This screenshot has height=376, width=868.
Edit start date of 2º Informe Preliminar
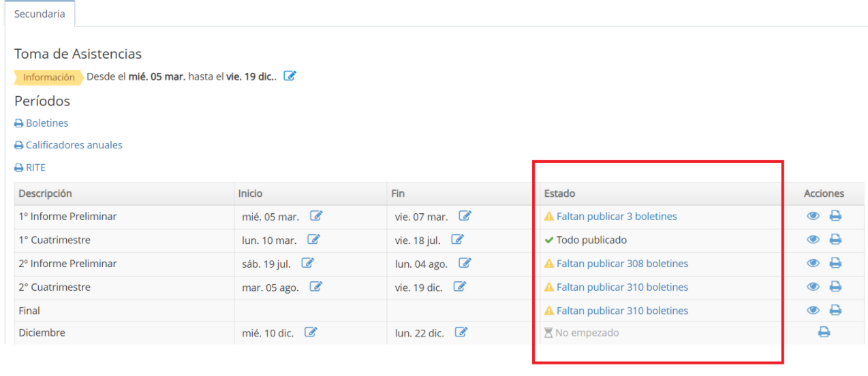[307, 263]
